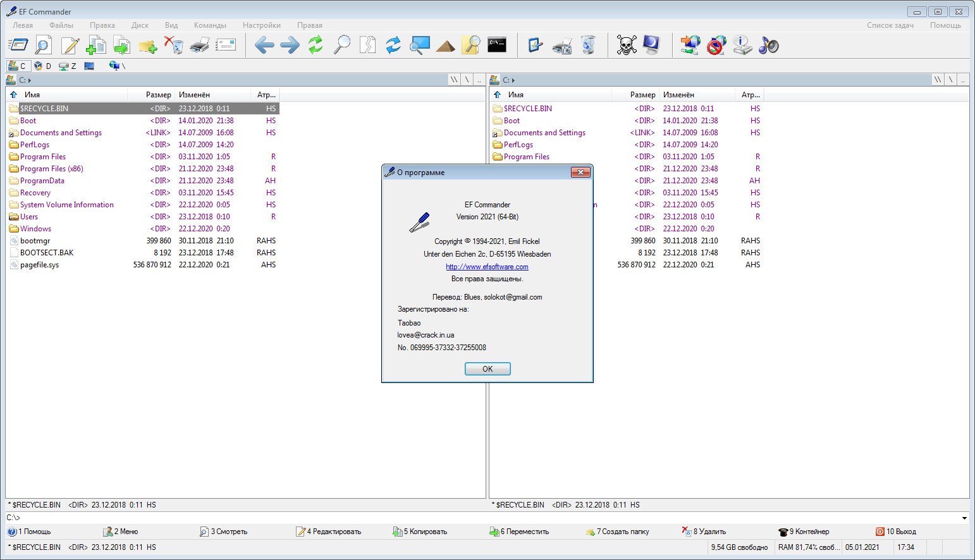Click the music note speaker icon
The image size is (975, 560).
pyautogui.click(x=768, y=45)
